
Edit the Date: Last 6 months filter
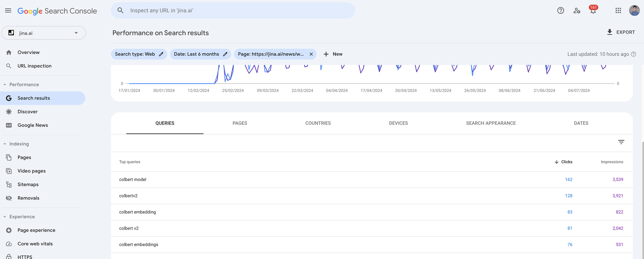click(201, 54)
